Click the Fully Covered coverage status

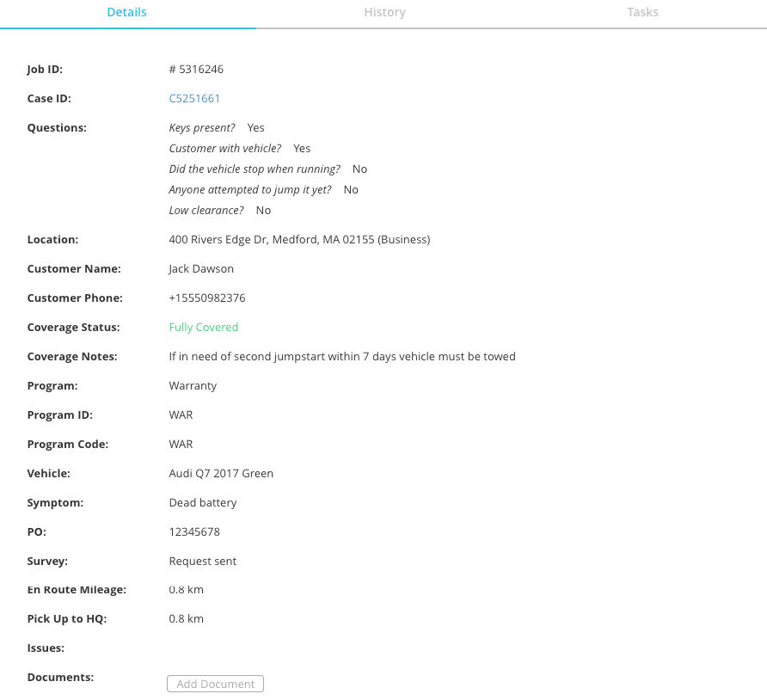[x=203, y=327]
